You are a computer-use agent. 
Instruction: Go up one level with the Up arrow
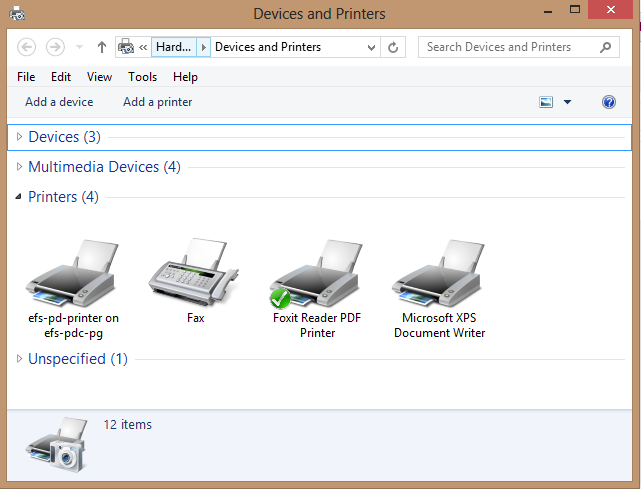pos(102,47)
